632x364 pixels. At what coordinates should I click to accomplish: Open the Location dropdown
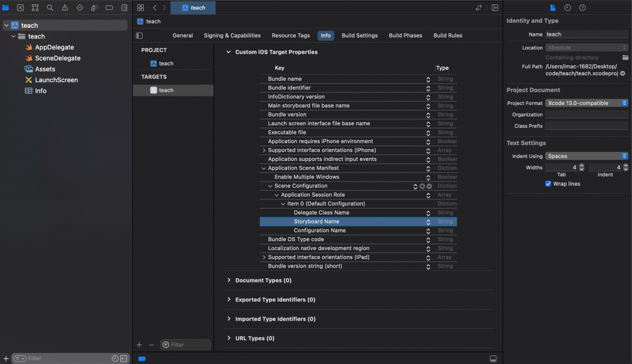586,48
